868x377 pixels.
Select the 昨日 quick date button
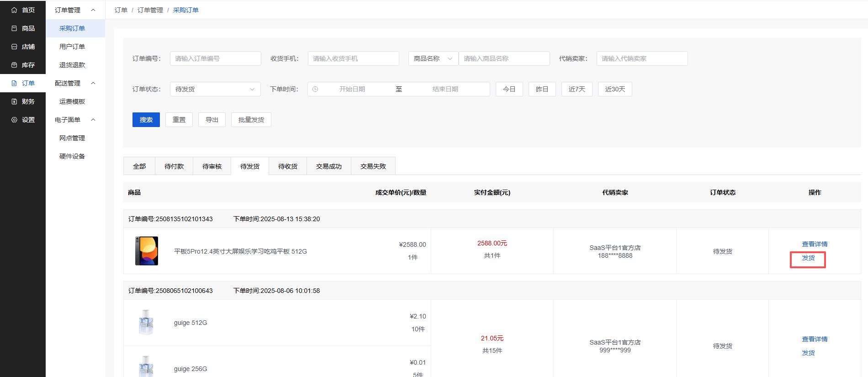(x=542, y=89)
